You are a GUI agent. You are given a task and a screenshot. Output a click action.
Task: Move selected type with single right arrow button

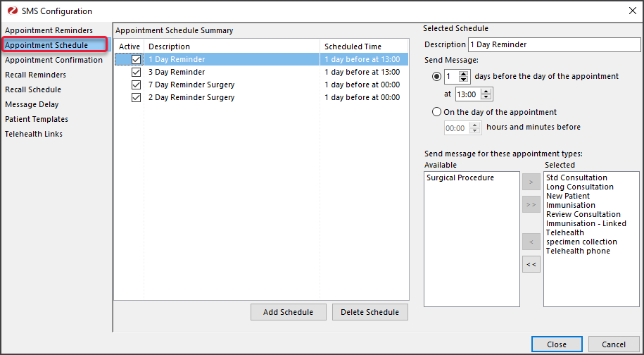coord(531,182)
